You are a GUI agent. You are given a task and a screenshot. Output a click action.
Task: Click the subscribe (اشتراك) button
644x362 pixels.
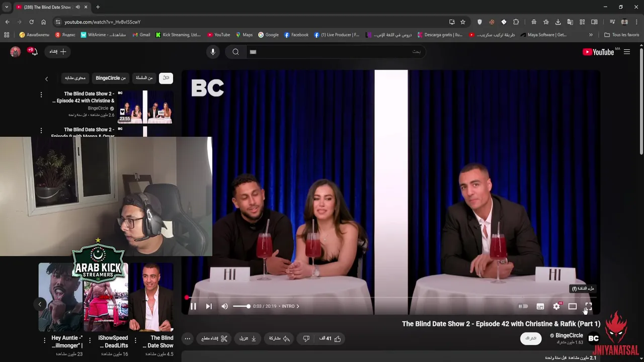pos(531,338)
